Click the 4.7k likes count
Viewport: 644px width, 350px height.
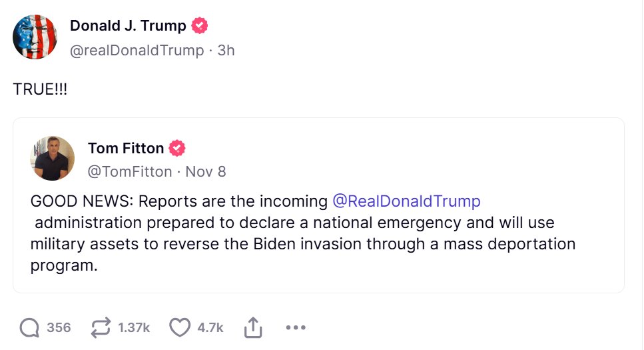coord(210,327)
